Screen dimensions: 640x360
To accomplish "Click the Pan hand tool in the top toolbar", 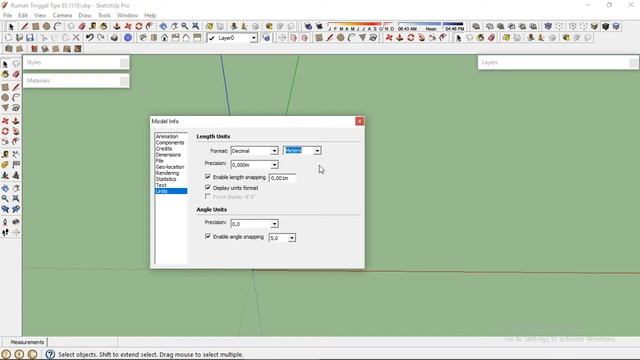I will (174, 27).
